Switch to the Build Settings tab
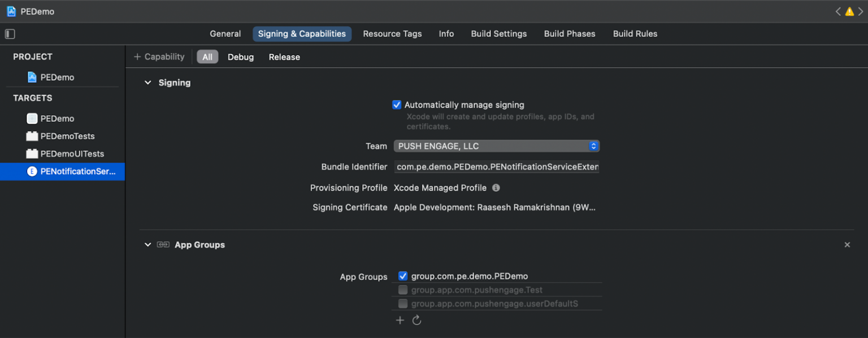The height and width of the screenshot is (338, 868). click(498, 34)
